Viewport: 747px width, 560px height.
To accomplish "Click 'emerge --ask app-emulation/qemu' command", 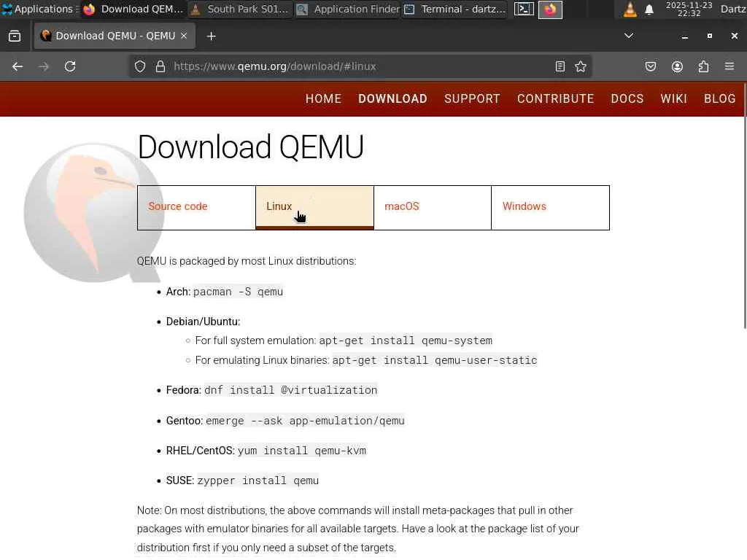I will pyautogui.click(x=305, y=421).
